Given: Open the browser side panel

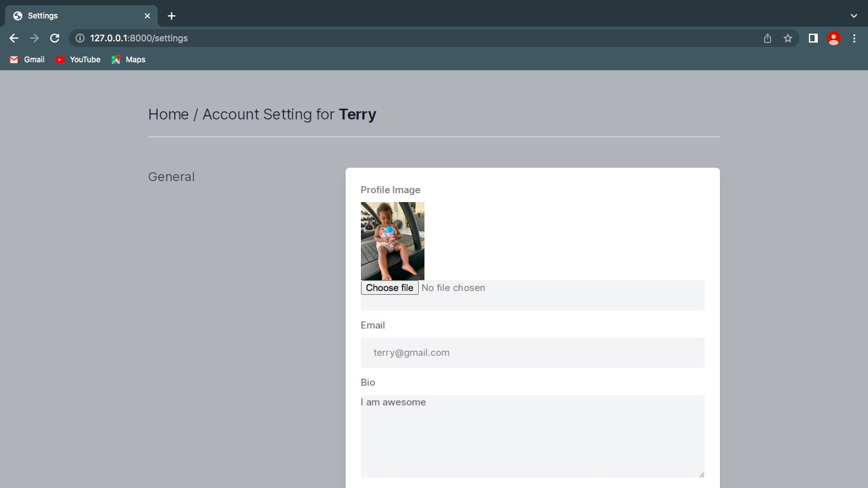Looking at the screenshot, I should 813,38.
